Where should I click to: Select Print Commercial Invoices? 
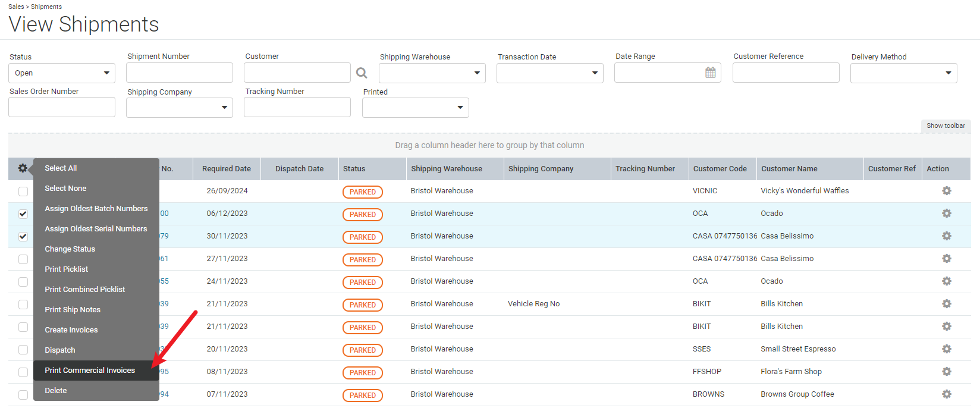96,371
